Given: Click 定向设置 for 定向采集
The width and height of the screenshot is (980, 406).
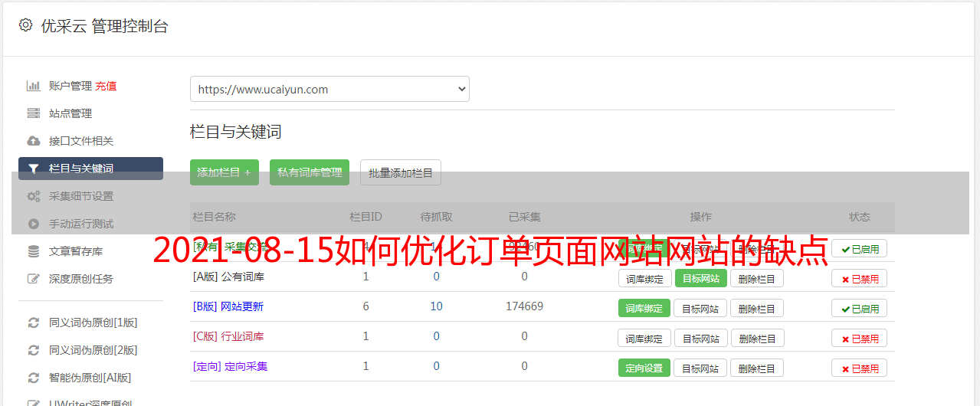Looking at the screenshot, I should pyautogui.click(x=644, y=368).
